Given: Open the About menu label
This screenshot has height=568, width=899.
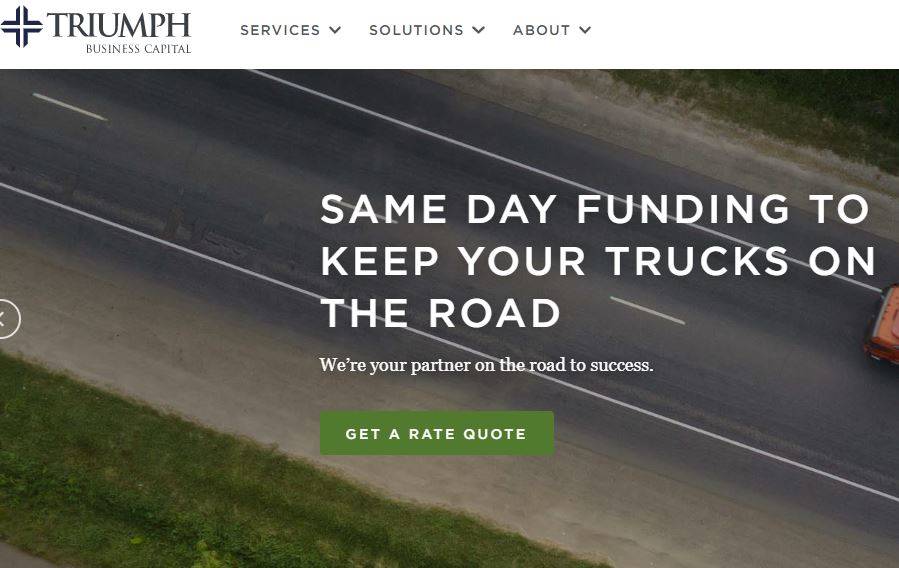Looking at the screenshot, I should click(x=541, y=30).
